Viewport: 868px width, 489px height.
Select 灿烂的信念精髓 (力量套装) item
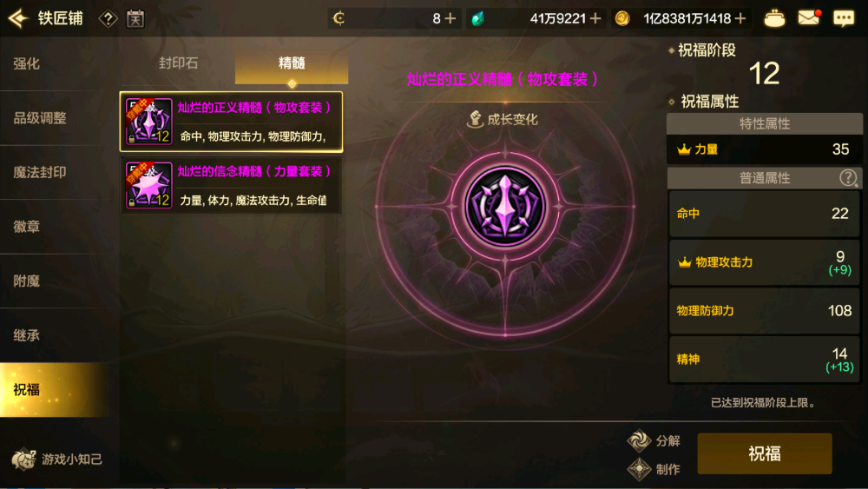pos(231,185)
